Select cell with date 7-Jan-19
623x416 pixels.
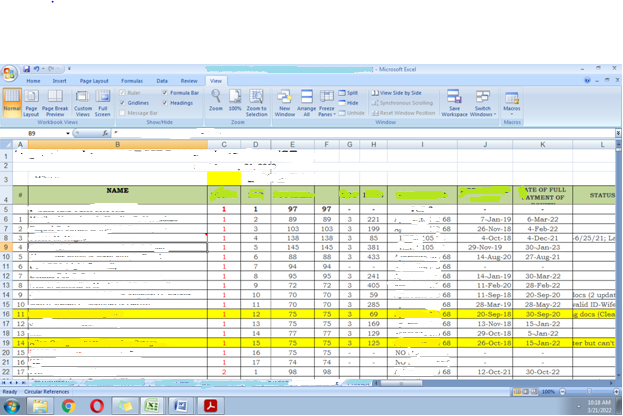(485, 219)
